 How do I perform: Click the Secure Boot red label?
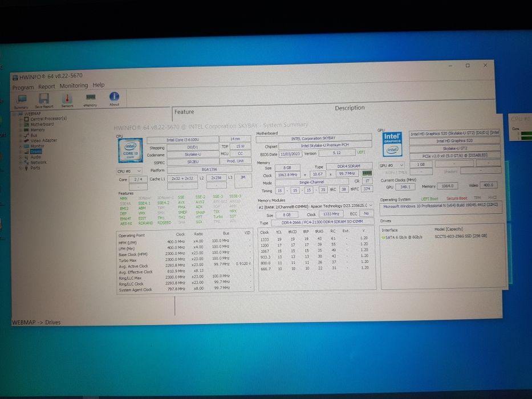457,198
